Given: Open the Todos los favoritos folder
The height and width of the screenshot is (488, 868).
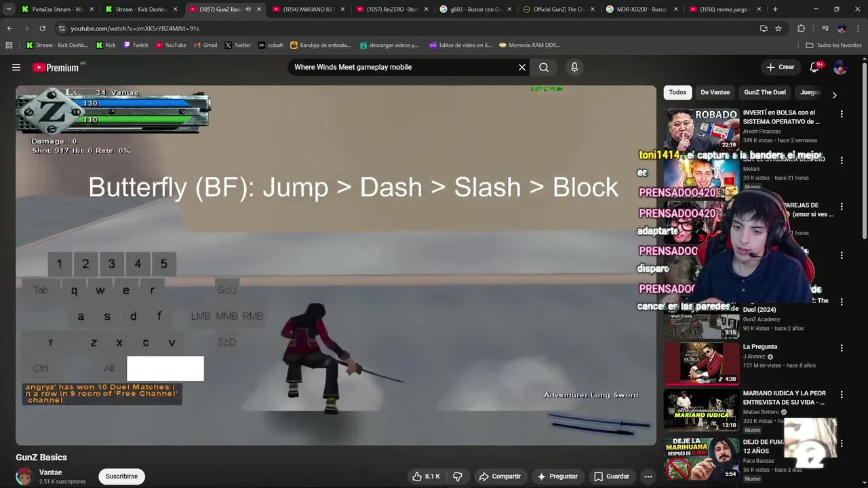Looking at the screenshot, I should coord(833,45).
